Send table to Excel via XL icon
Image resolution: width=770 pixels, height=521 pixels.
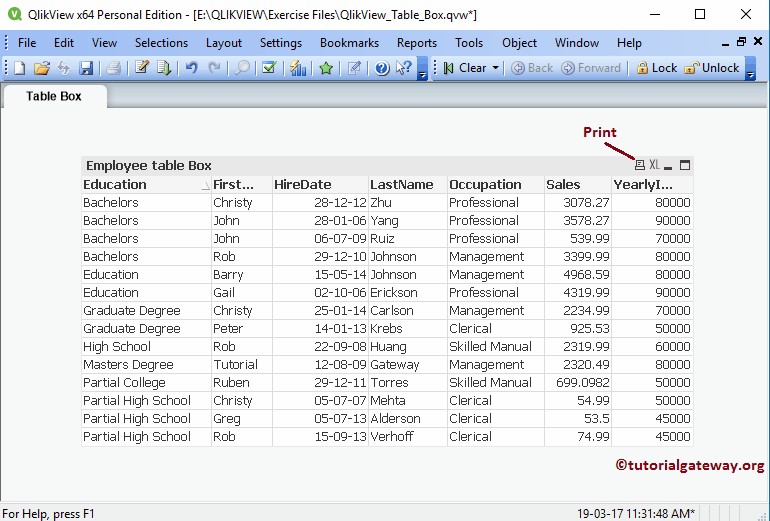654,165
